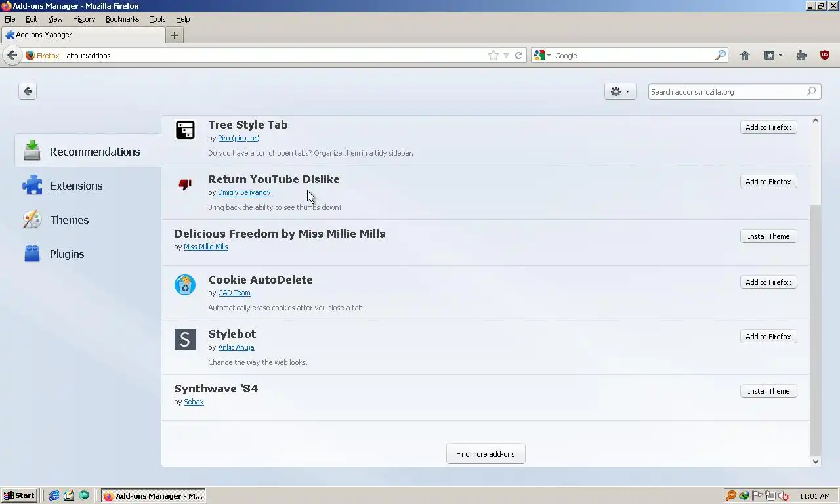Click the browser back arrow button
The image size is (840, 504).
(x=12, y=56)
